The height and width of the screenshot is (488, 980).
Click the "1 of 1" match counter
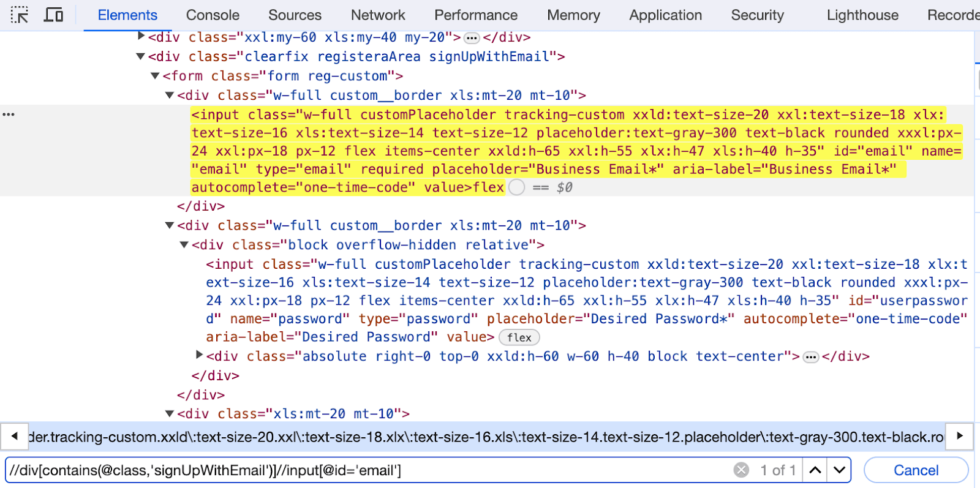(x=778, y=470)
